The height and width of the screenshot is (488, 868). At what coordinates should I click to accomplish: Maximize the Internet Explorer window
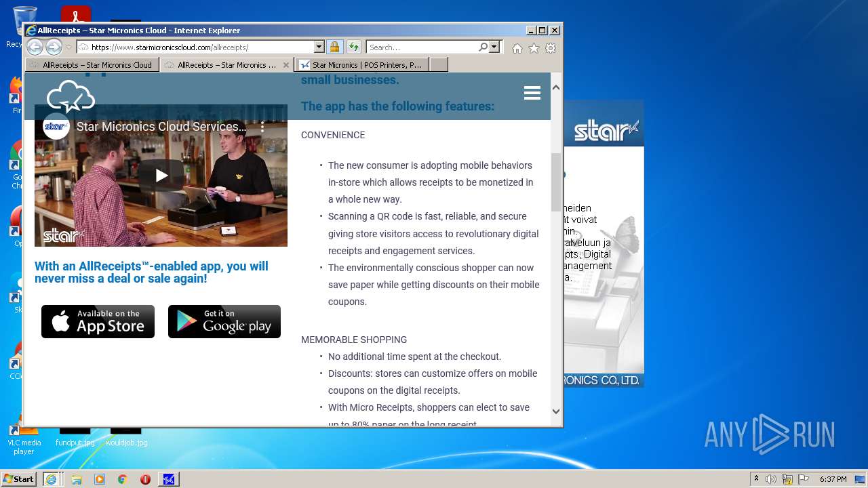[542, 30]
